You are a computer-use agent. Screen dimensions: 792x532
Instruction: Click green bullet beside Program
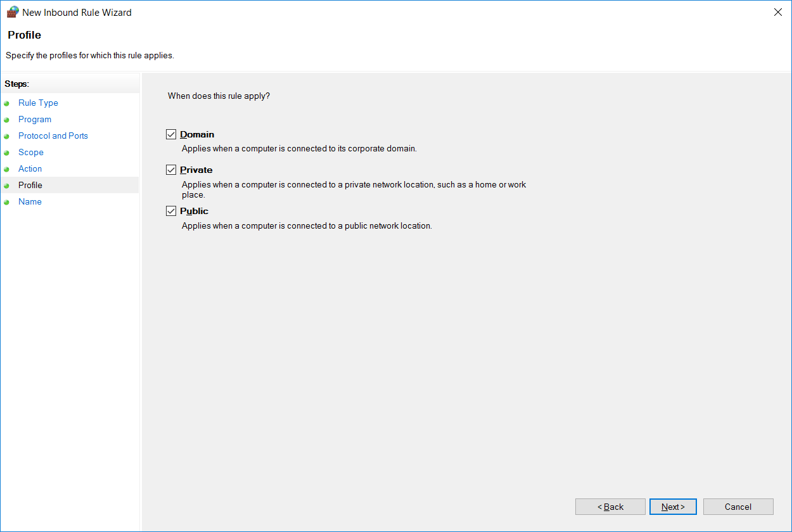[x=7, y=120]
